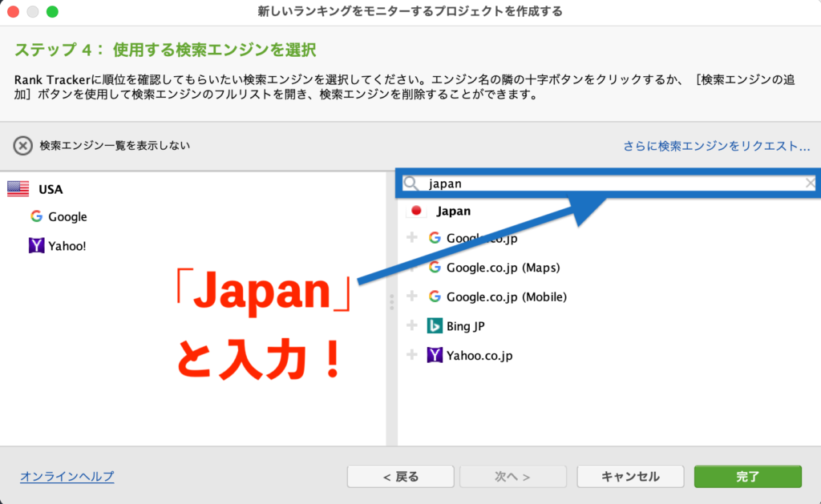Add Bing JP with its plus button
Screen dimensions: 821x504
tap(412, 325)
